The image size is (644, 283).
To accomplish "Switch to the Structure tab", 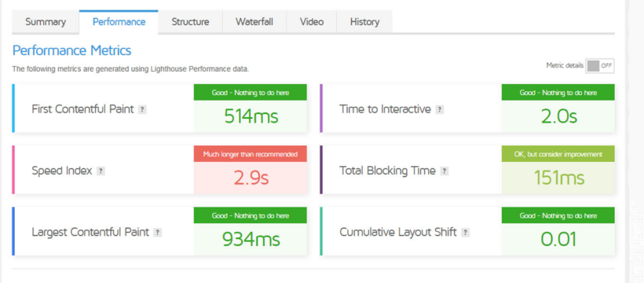I will [x=190, y=22].
